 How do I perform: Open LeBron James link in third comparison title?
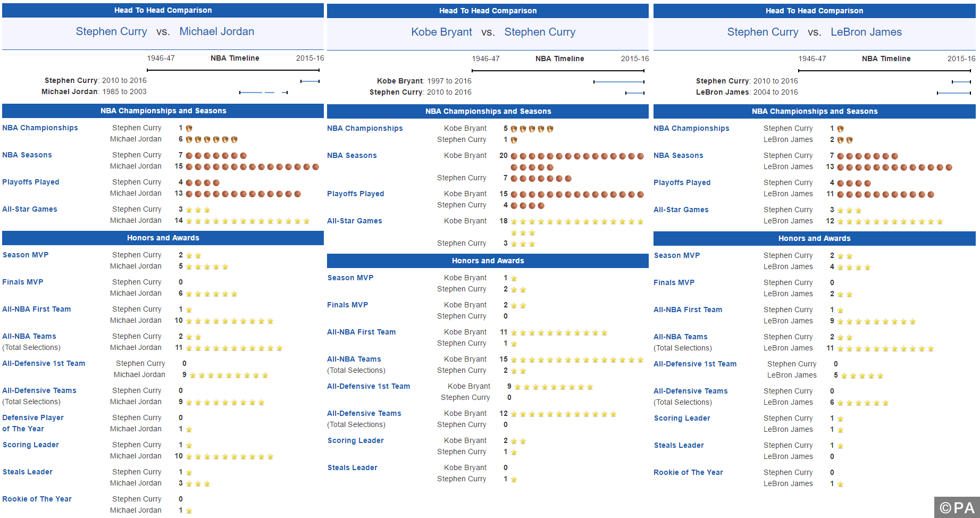coord(866,32)
